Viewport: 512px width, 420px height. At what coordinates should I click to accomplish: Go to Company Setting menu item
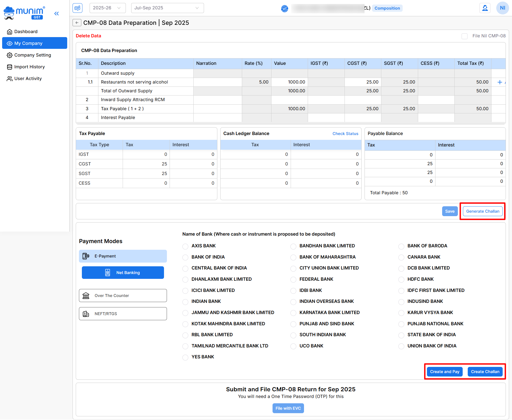pos(33,55)
